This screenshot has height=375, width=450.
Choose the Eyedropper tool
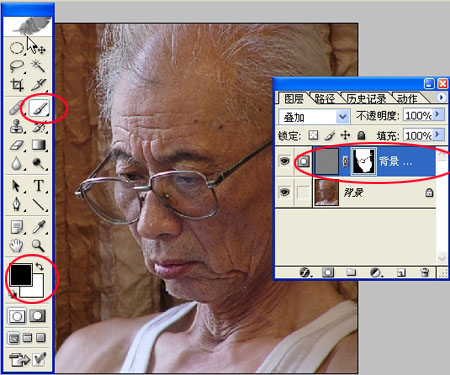point(39,227)
